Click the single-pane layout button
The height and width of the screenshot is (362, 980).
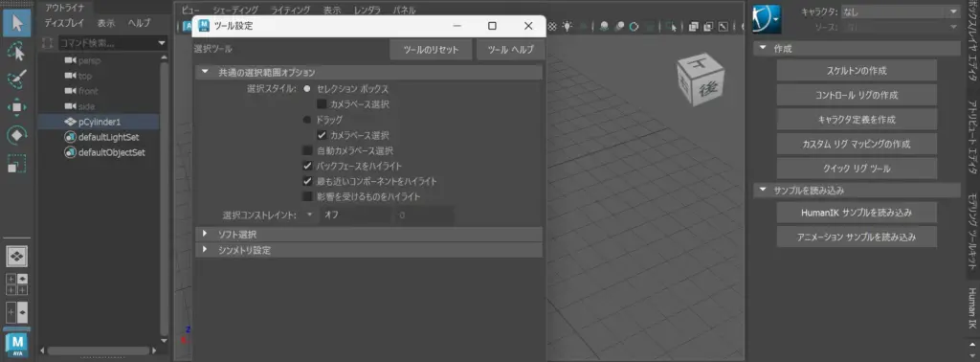[17, 257]
